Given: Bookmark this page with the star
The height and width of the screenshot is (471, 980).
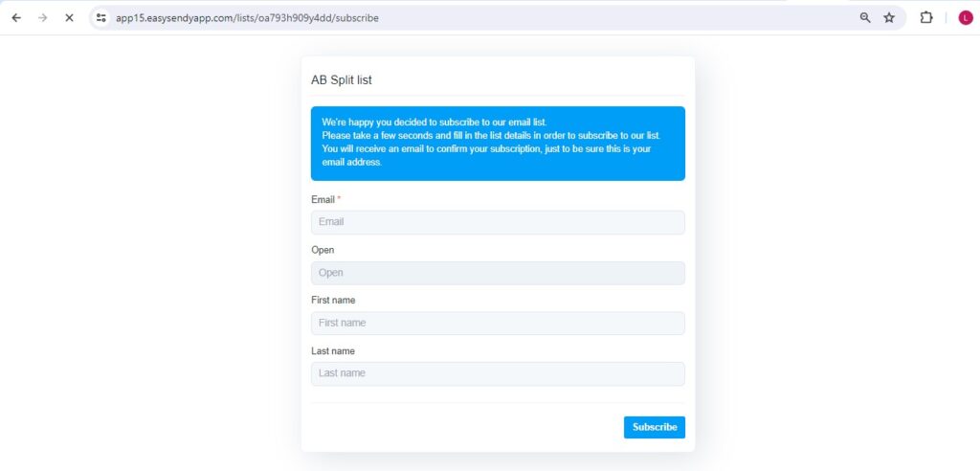Looking at the screenshot, I should click(889, 17).
